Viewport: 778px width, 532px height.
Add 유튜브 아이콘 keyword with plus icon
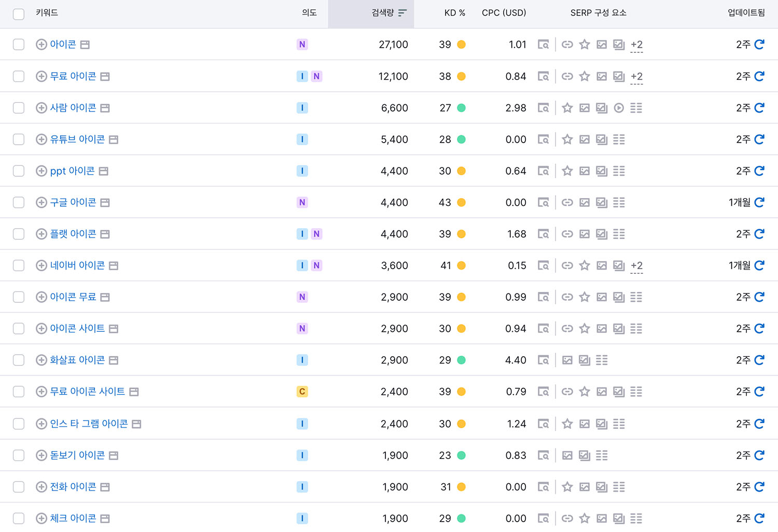(41, 139)
